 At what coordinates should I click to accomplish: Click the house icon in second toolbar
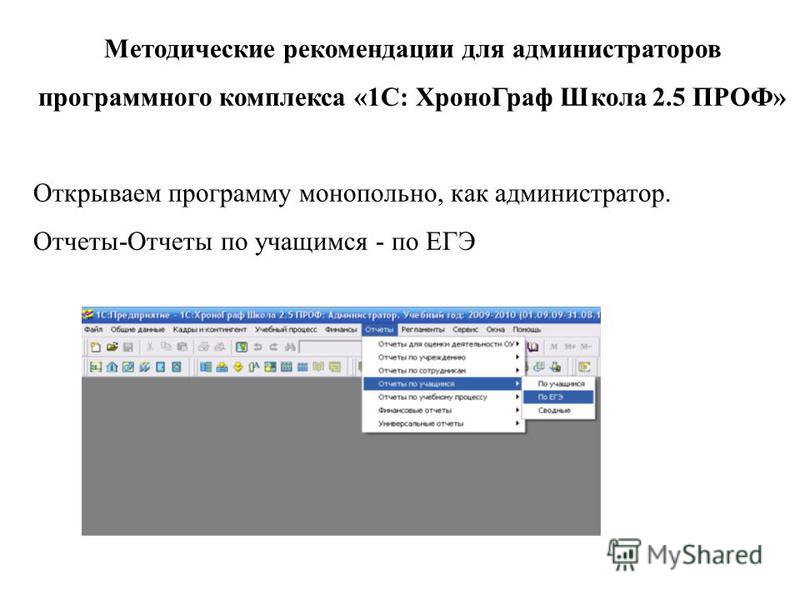coord(112,366)
